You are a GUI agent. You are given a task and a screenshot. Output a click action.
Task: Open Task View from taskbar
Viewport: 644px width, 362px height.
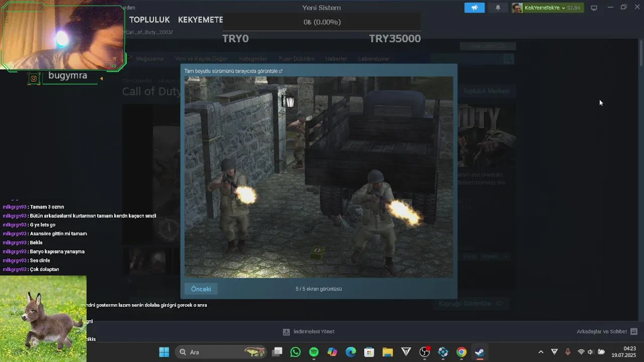[277, 352]
